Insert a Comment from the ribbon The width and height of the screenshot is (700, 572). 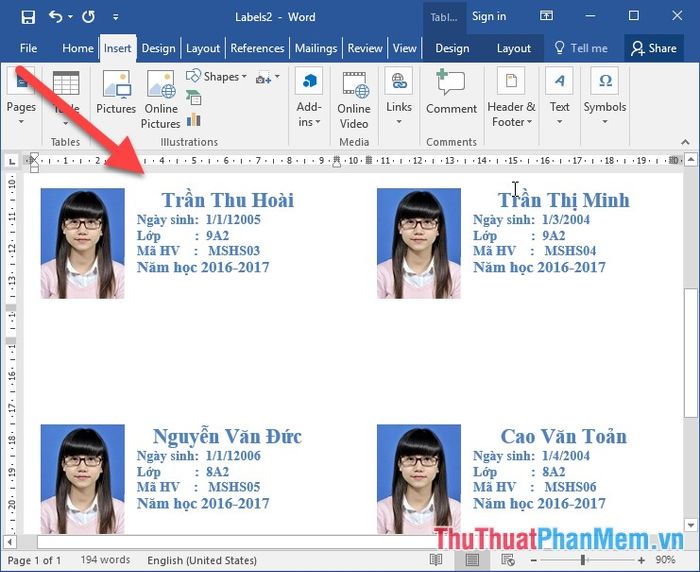pyautogui.click(x=451, y=93)
